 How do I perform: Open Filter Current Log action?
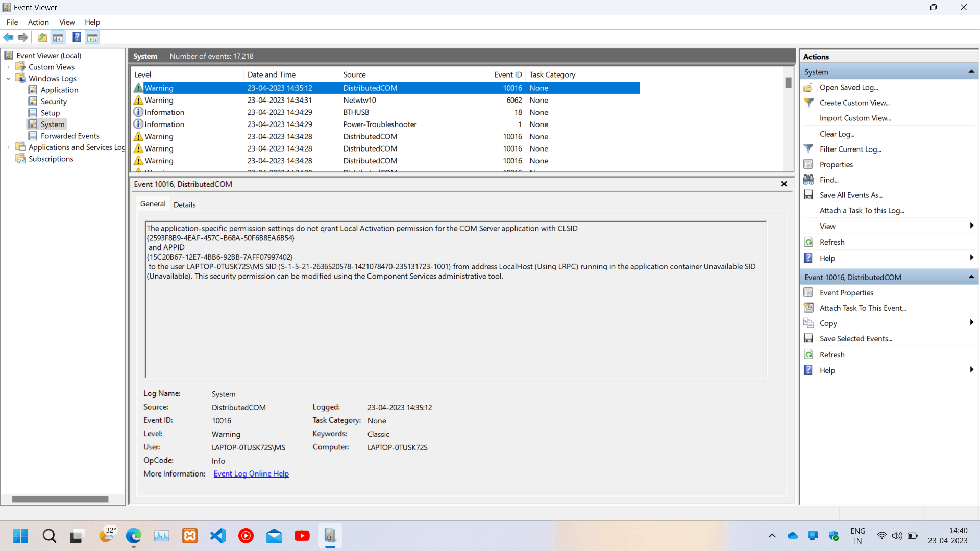click(x=850, y=149)
